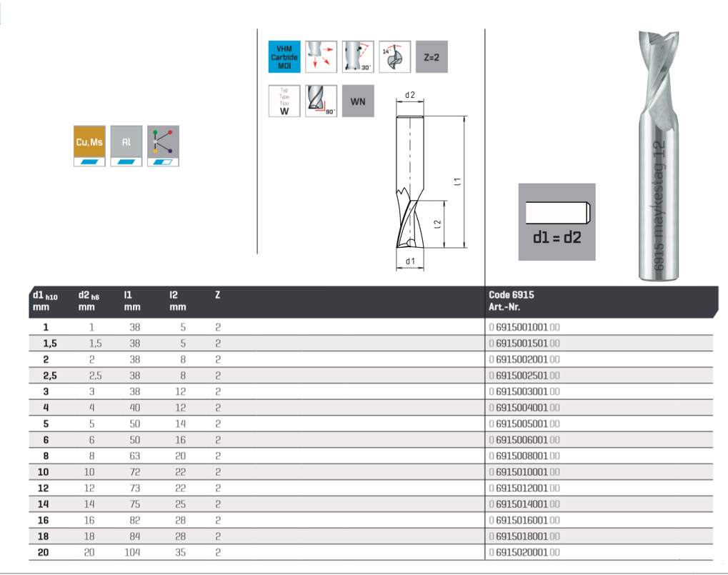
Task: Select the Type W tool icon
Action: 284,101
